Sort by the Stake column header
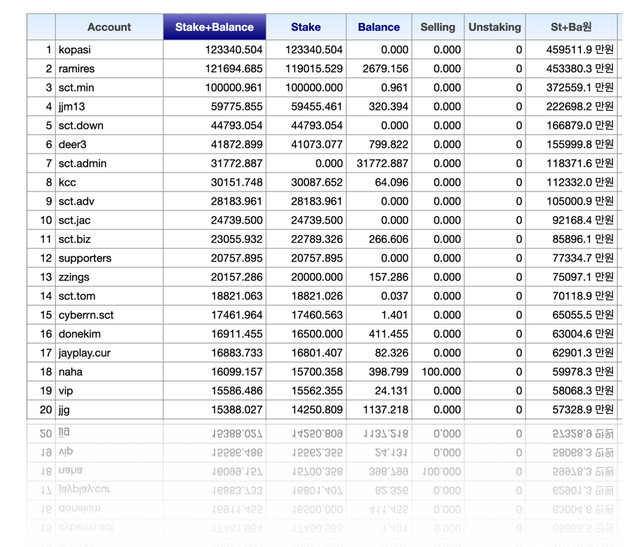The height and width of the screenshot is (547, 640). 306,27
